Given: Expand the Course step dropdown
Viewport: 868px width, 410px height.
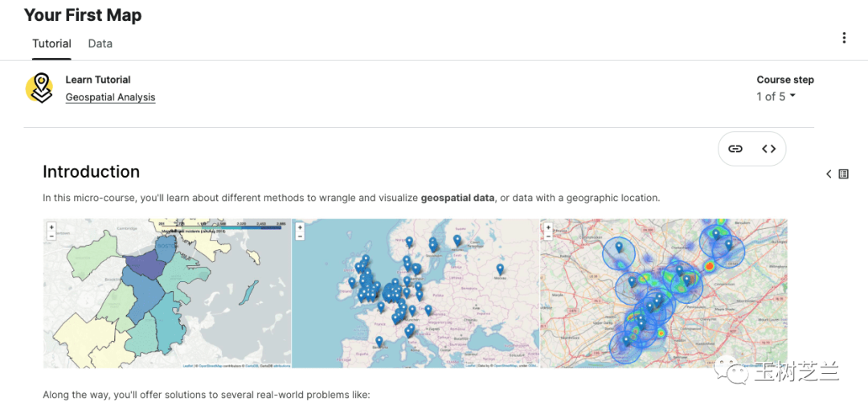Looking at the screenshot, I should (x=776, y=96).
